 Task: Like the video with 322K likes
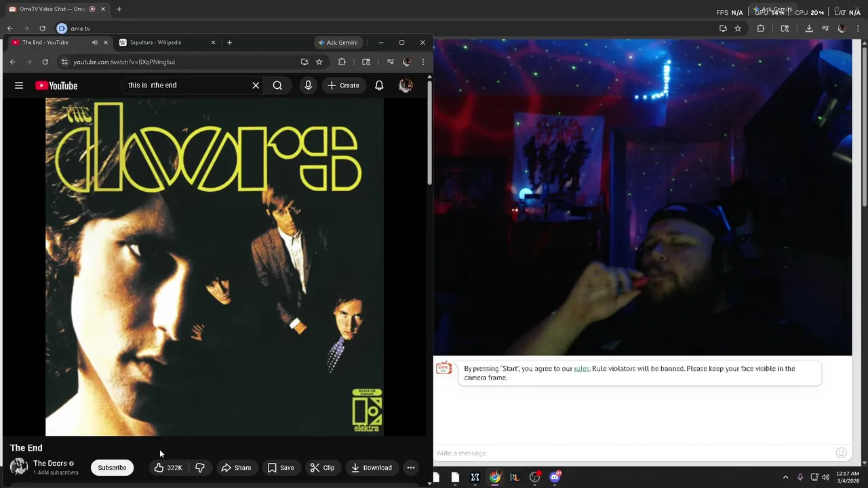167,468
